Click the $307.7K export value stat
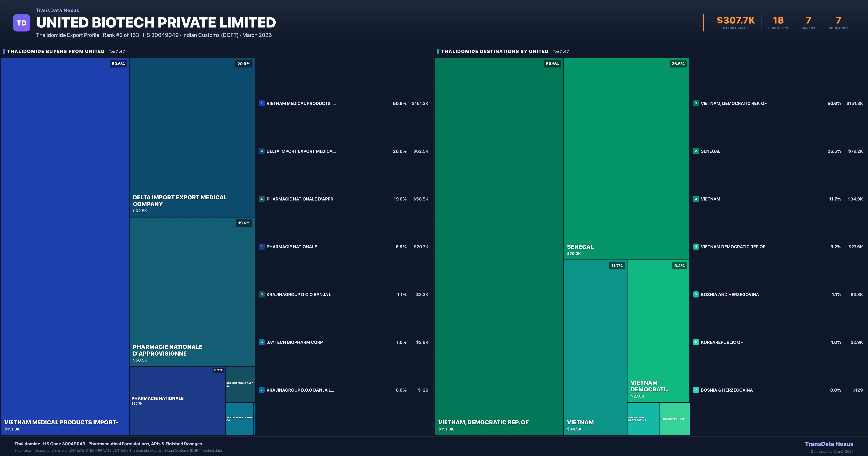This screenshot has width=868, height=456. (735, 21)
